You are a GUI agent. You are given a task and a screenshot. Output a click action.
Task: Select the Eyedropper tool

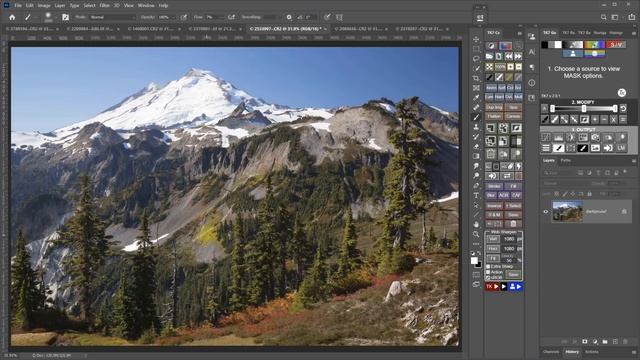pos(476,98)
